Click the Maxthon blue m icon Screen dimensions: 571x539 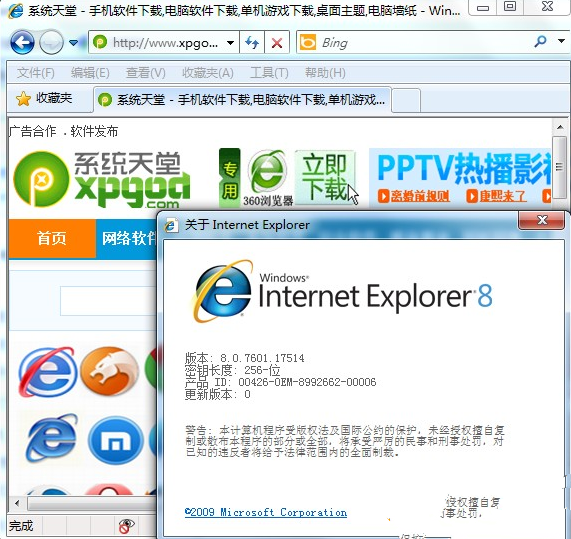click(x=116, y=441)
